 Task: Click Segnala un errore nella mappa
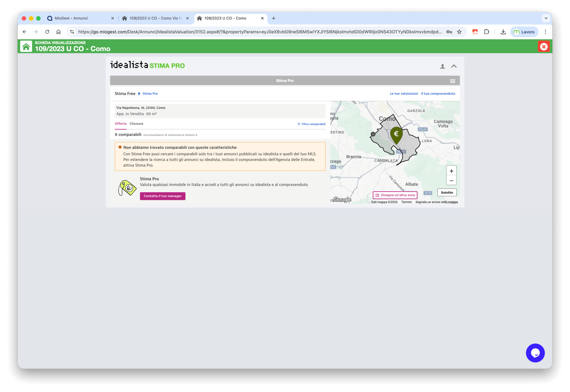(x=437, y=202)
